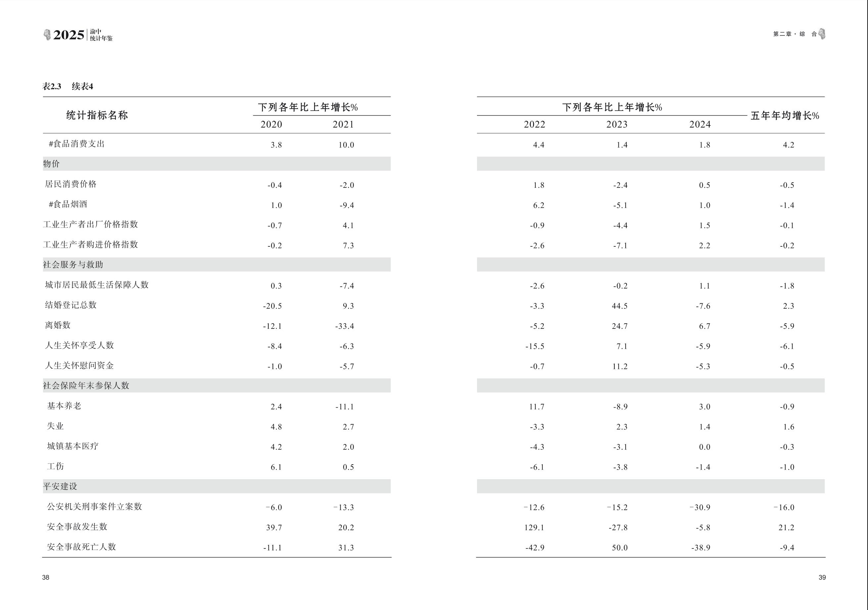Image resolution: width=868 pixels, height=610 pixels.
Task: Click the 2020 year column header
Action: pyautogui.click(x=271, y=125)
